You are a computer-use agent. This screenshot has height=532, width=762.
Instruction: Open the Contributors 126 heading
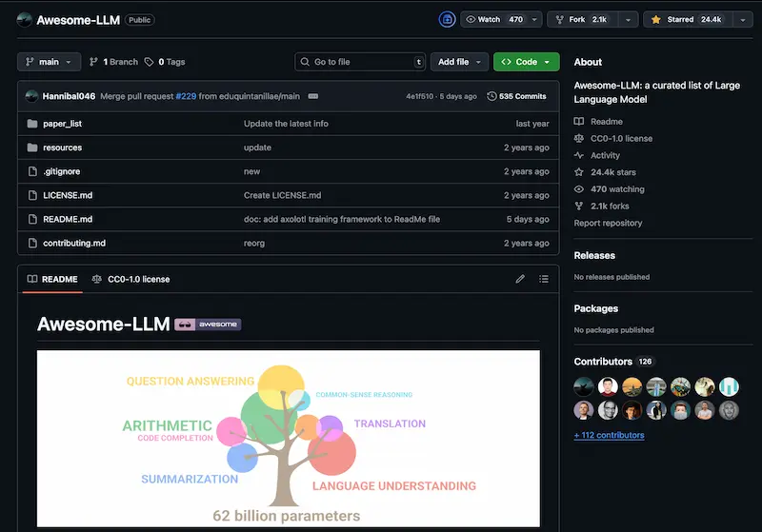coord(613,362)
